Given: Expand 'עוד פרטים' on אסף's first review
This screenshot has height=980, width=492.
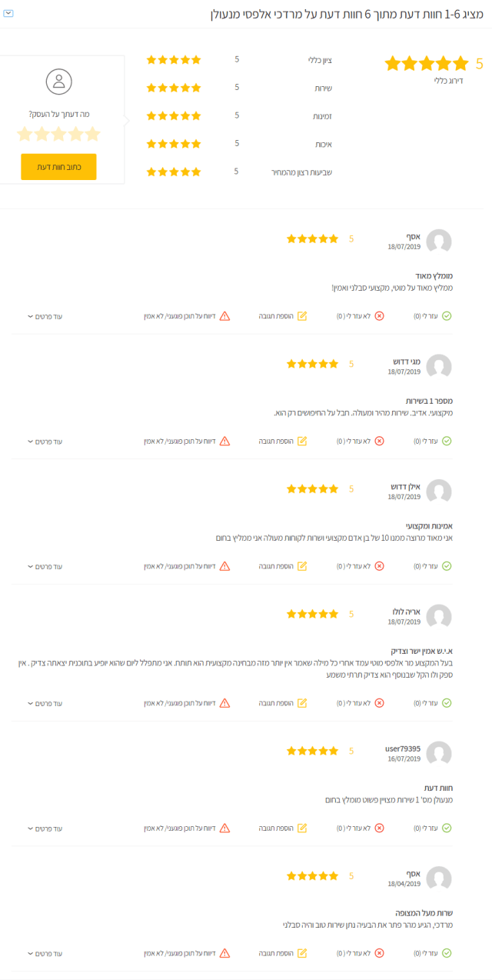Looking at the screenshot, I should click(x=45, y=316).
